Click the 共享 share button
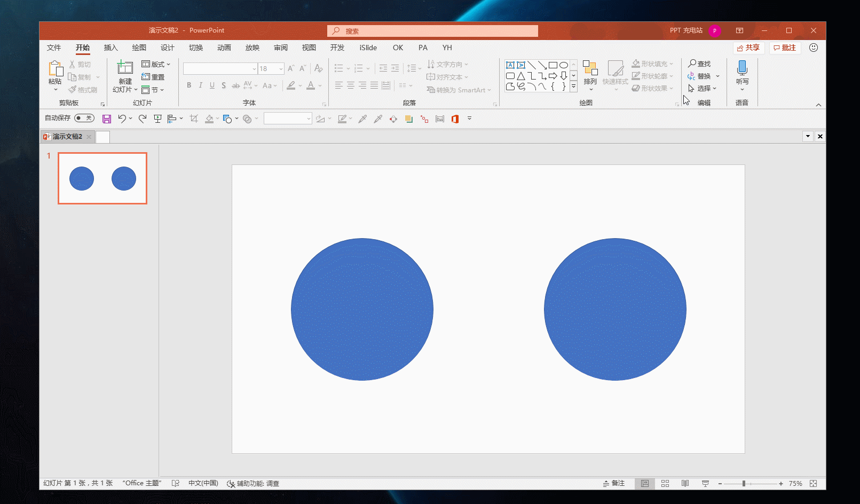This screenshot has width=860, height=504. pyautogui.click(x=748, y=48)
